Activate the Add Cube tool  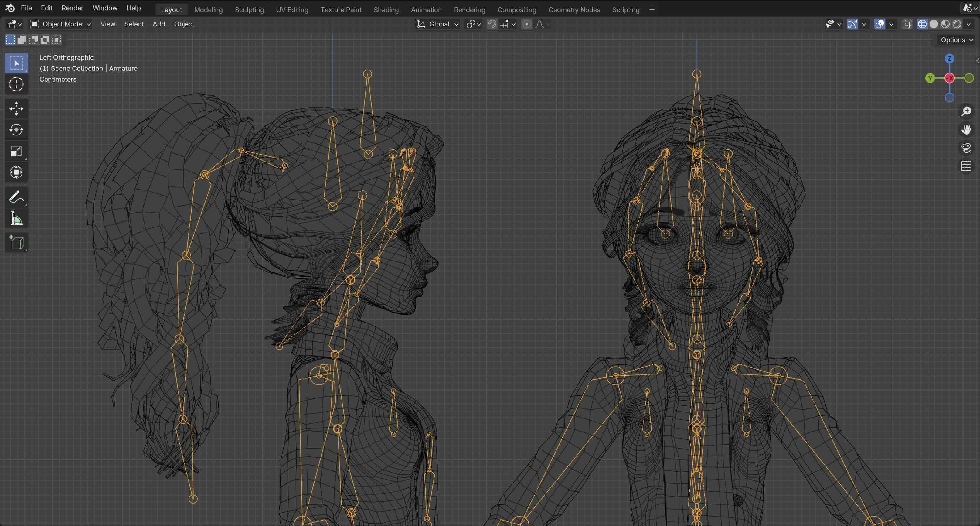pyautogui.click(x=16, y=242)
